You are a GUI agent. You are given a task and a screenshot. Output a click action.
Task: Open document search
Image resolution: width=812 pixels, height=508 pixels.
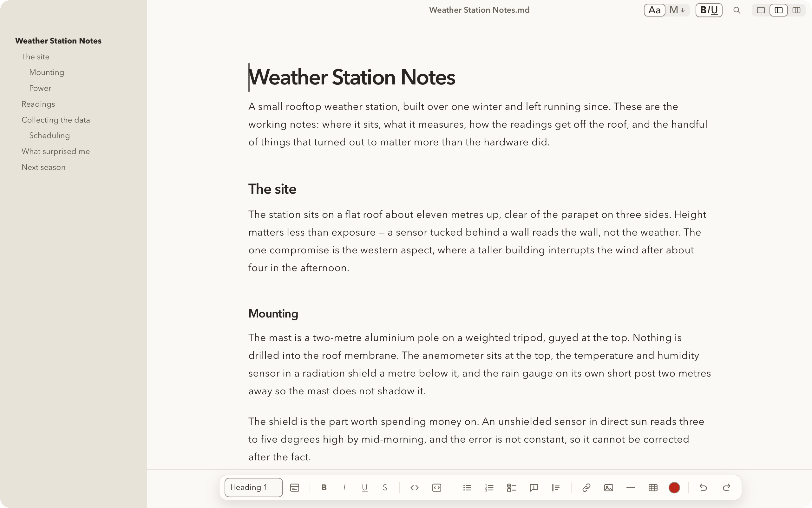[x=737, y=10]
